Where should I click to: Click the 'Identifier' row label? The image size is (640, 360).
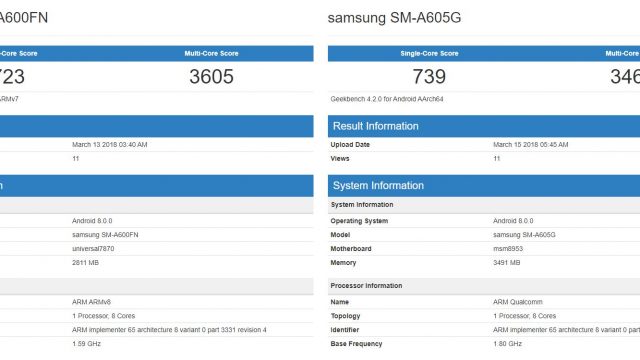click(344, 330)
